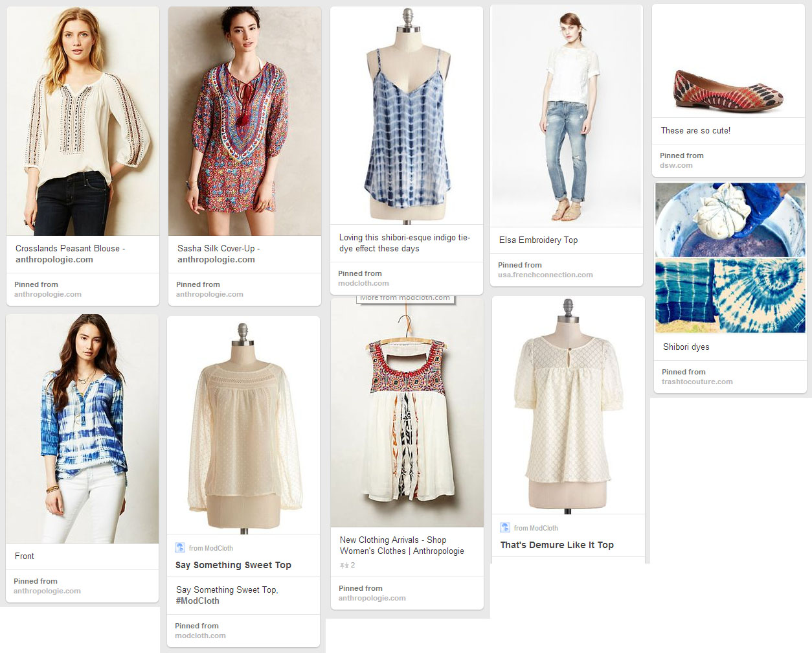812x653 pixels.
Task: Go to dsw.com source link
Action: (x=676, y=166)
